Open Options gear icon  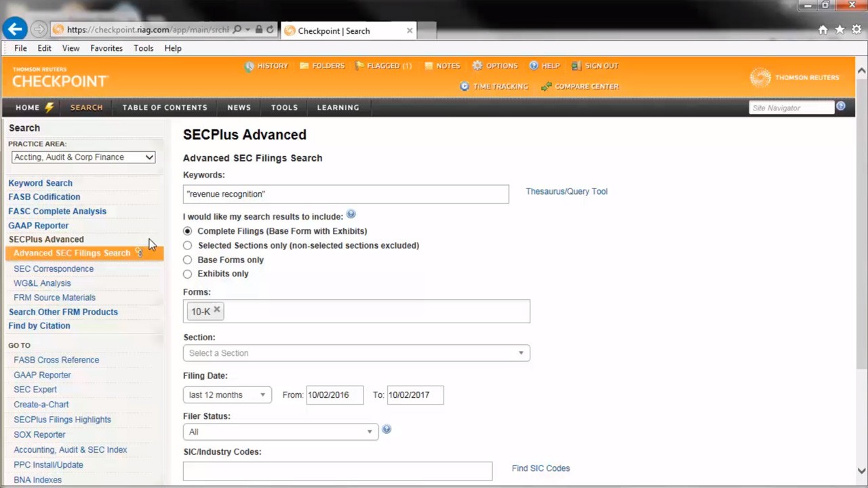[x=477, y=66]
